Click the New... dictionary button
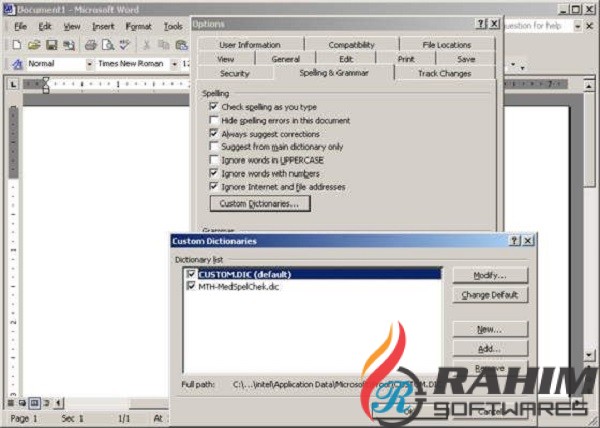Viewport: 600px width, 428px height. [x=490, y=329]
